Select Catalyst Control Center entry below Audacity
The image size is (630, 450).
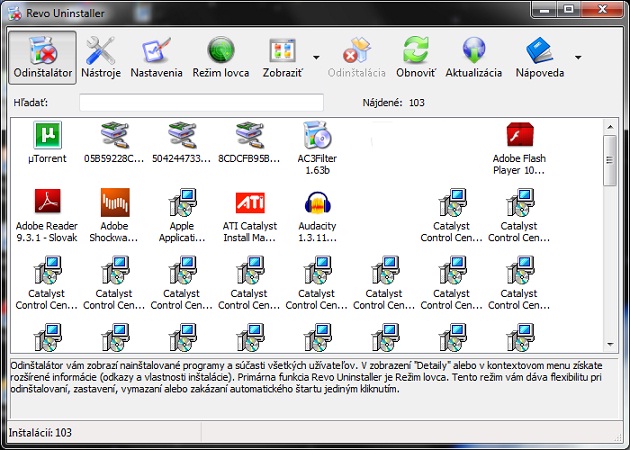[x=317, y=283]
